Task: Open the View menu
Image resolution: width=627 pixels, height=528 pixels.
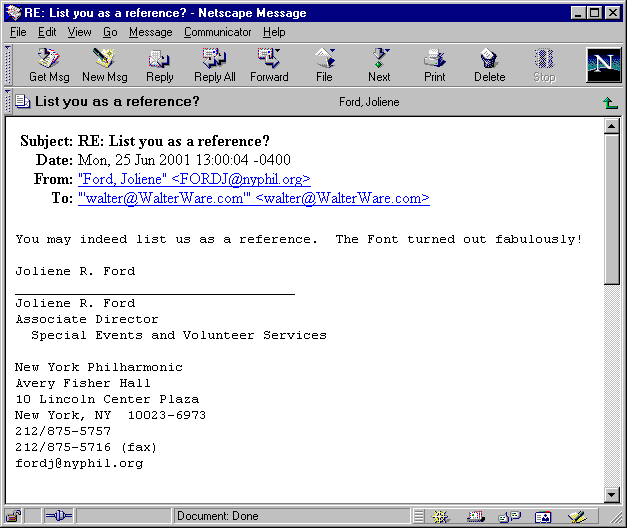Action: (x=79, y=32)
